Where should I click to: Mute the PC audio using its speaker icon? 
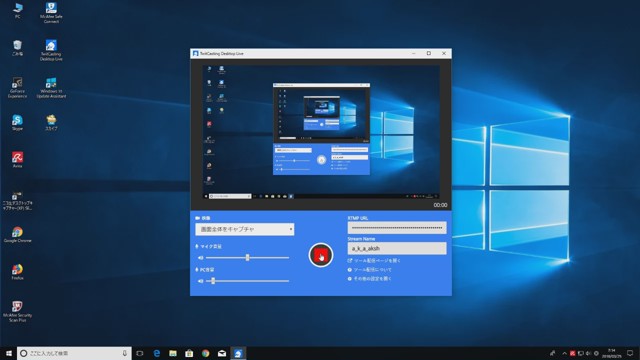[x=200, y=281]
